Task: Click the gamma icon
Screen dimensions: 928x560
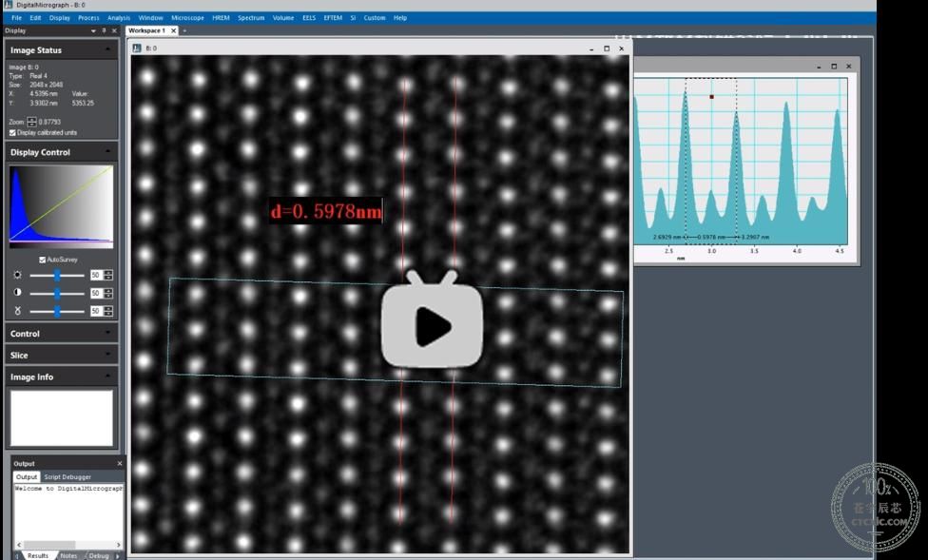Action: (17, 311)
